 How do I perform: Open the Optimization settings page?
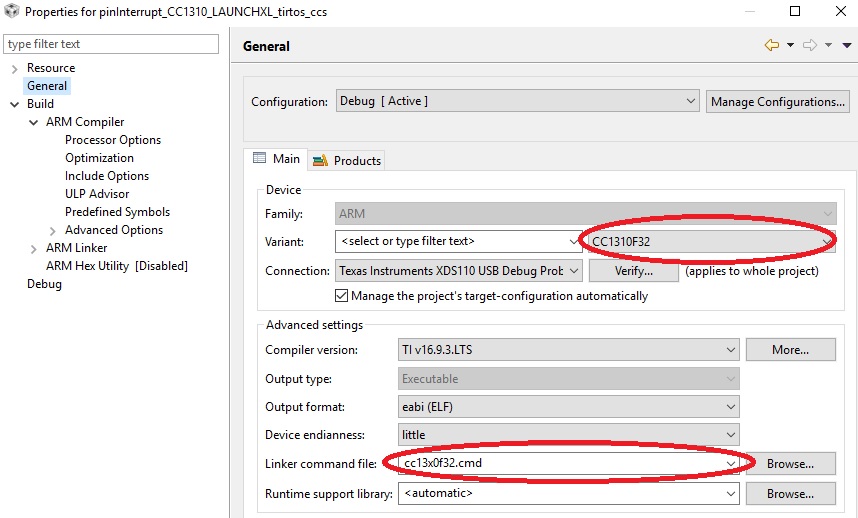tap(99, 158)
